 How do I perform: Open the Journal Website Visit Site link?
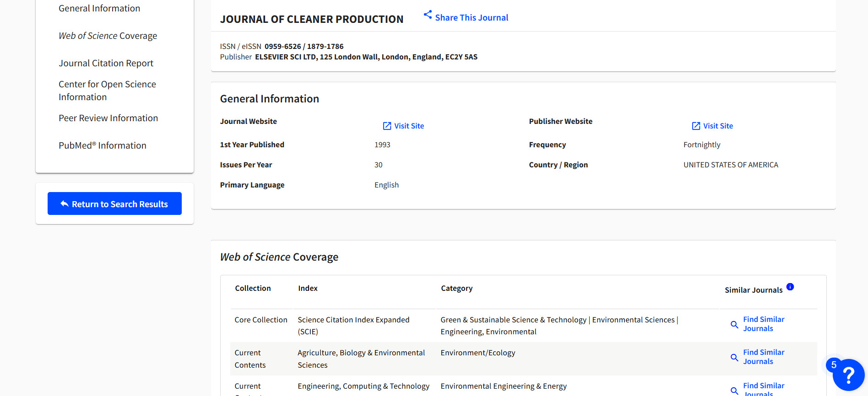pos(409,126)
